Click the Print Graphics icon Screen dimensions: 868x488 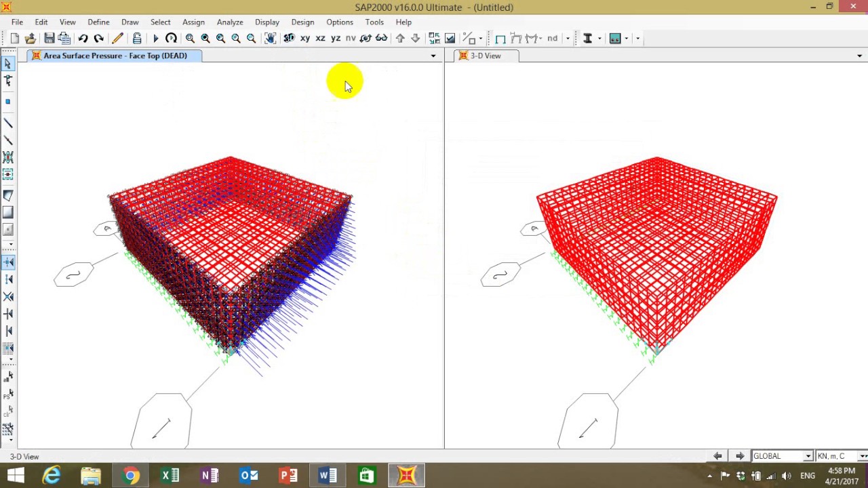point(64,39)
